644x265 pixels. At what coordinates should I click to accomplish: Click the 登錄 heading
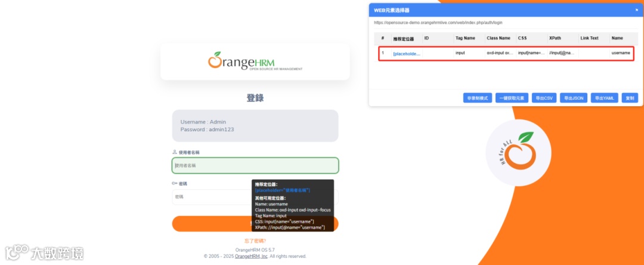tap(255, 98)
